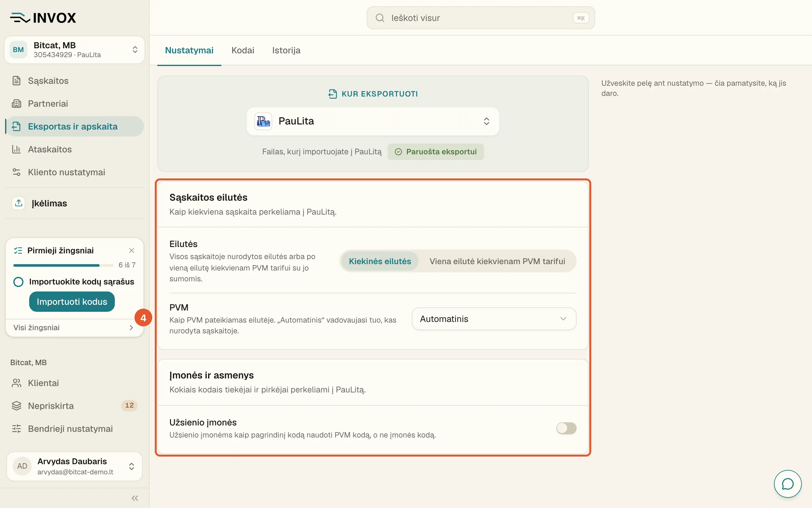Click the Sąskaitos document icon
This screenshot has height=508, width=812.
point(16,81)
